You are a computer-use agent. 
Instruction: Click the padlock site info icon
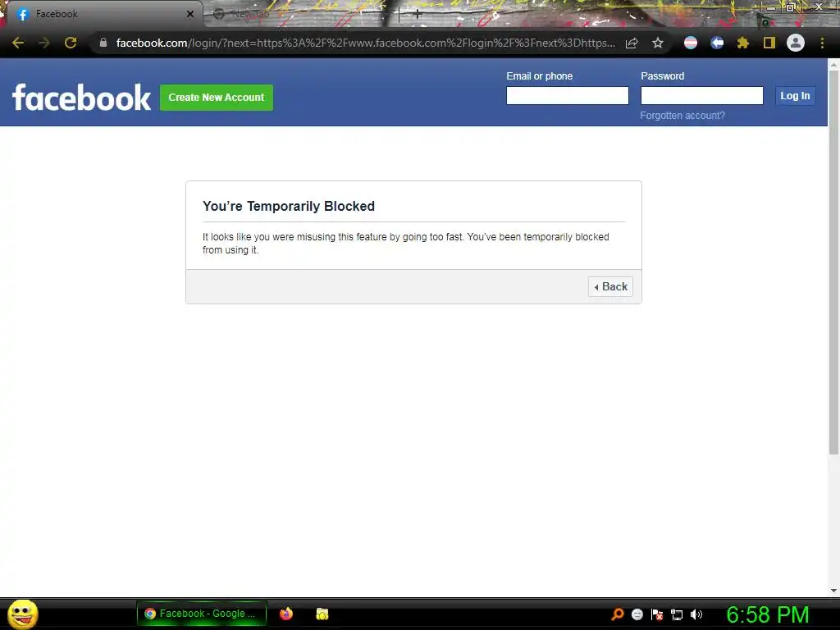(103, 43)
